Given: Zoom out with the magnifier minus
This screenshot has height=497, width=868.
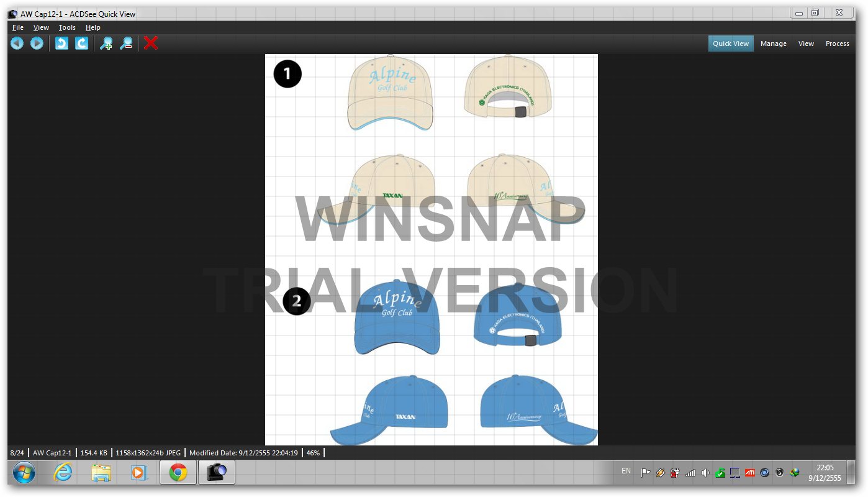Looking at the screenshot, I should coord(126,43).
